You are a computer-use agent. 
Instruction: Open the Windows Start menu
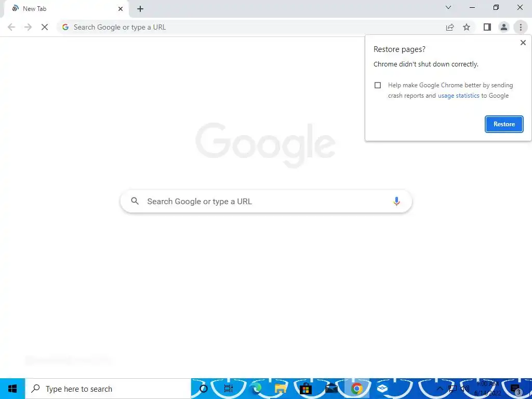pyautogui.click(x=12, y=389)
